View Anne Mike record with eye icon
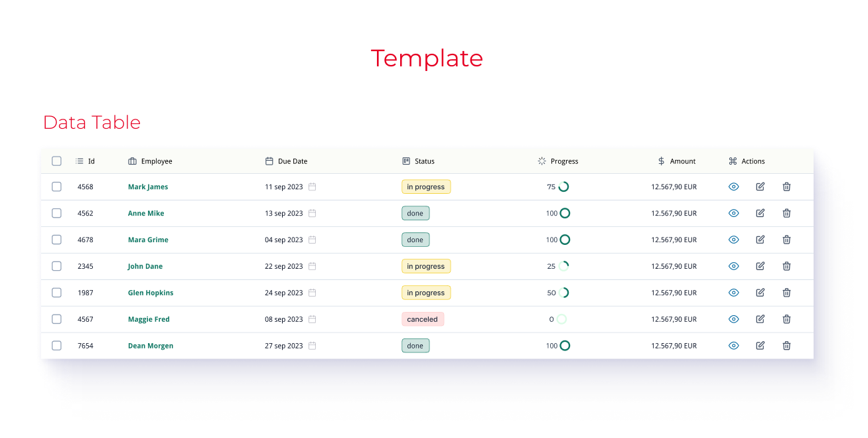This screenshot has height=438, width=868. [733, 213]
